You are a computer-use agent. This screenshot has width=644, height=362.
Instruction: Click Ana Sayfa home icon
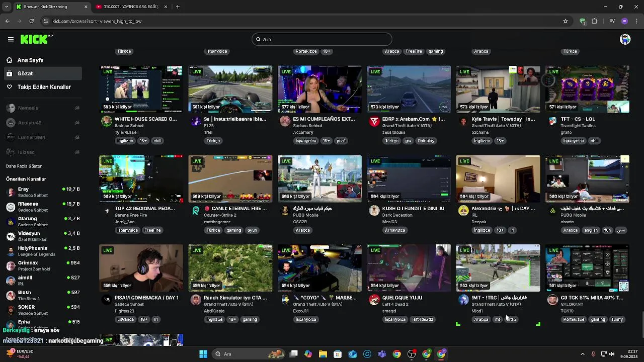pos(10,60)
